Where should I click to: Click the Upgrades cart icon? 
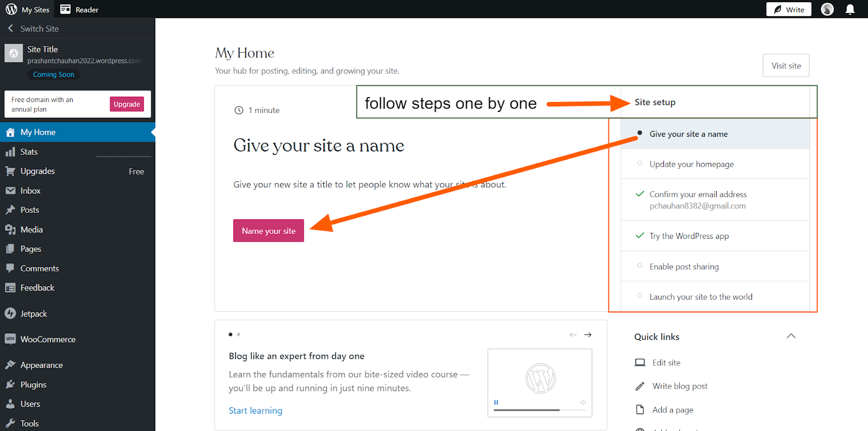click(x=10, y=171)
